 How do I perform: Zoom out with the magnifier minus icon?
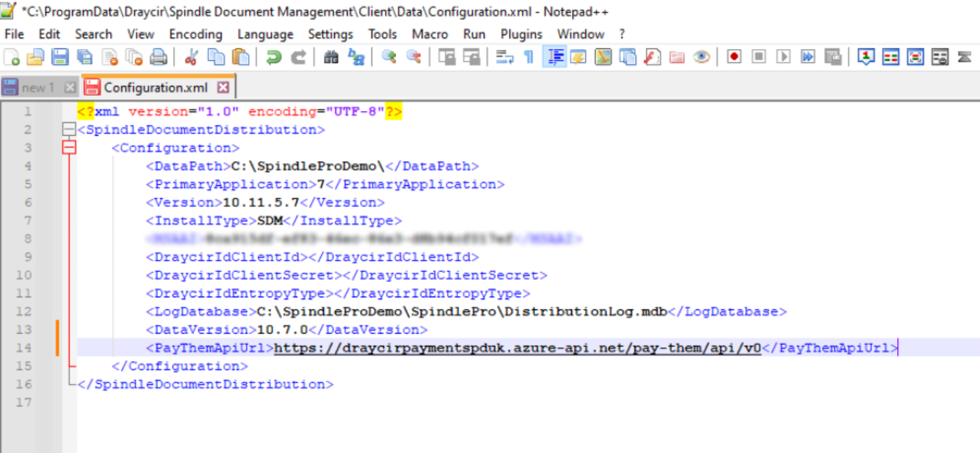point(413,57)
